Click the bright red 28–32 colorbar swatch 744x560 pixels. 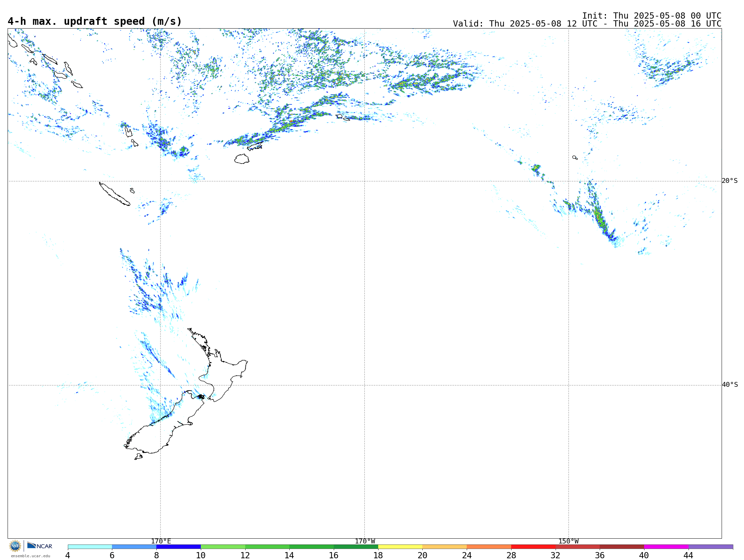(x=533, y=547)
